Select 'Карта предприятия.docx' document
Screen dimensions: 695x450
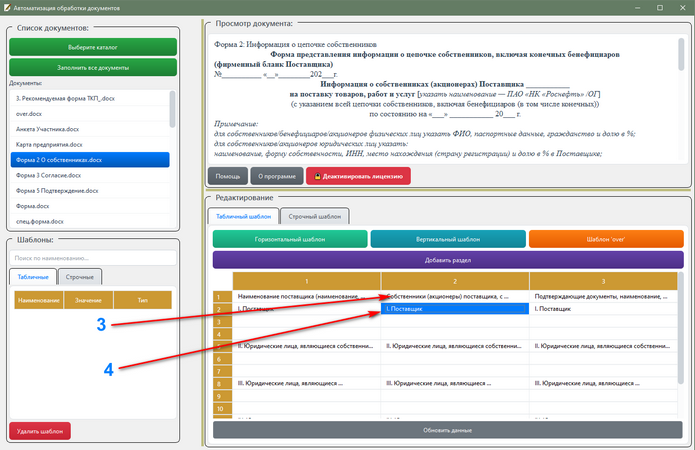coord(90,145)
